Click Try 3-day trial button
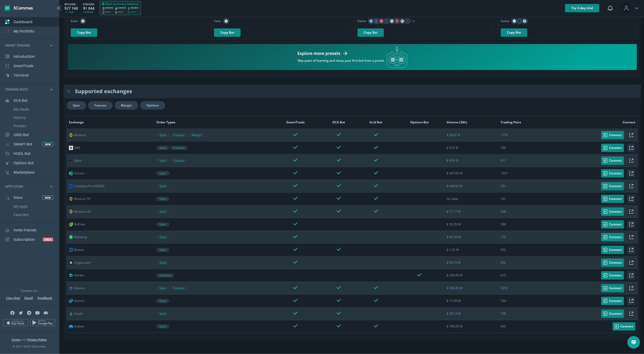 (582, 8)
